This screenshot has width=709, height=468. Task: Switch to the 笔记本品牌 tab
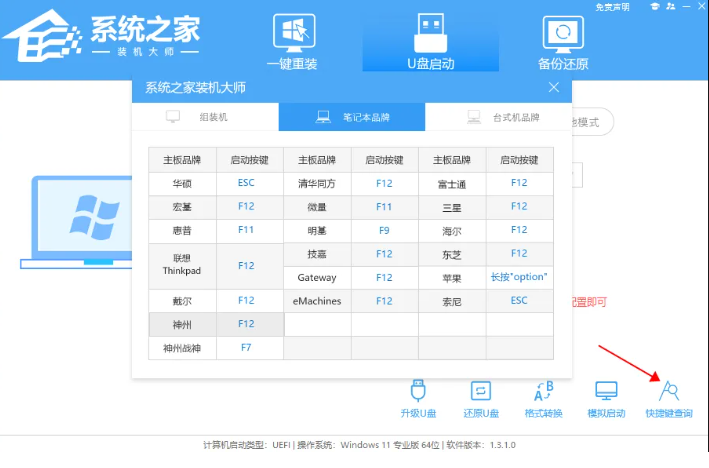352,117
